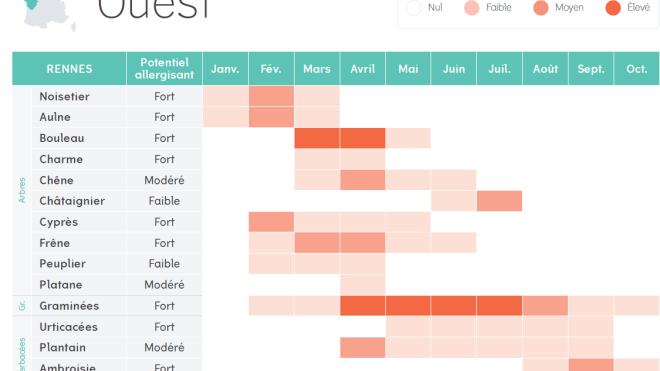Viewport: 660px width, 371px height.
Task: Click the Chêne row label
Action: tap(56, 180)
